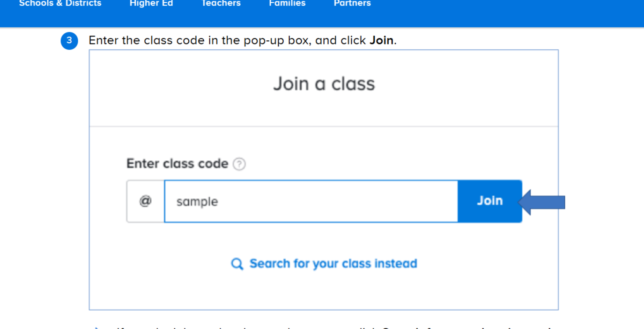The width and height of the screenshot is (644, 329).
Task: Click the @ symbol before the code field
Action: coord(146,201)
